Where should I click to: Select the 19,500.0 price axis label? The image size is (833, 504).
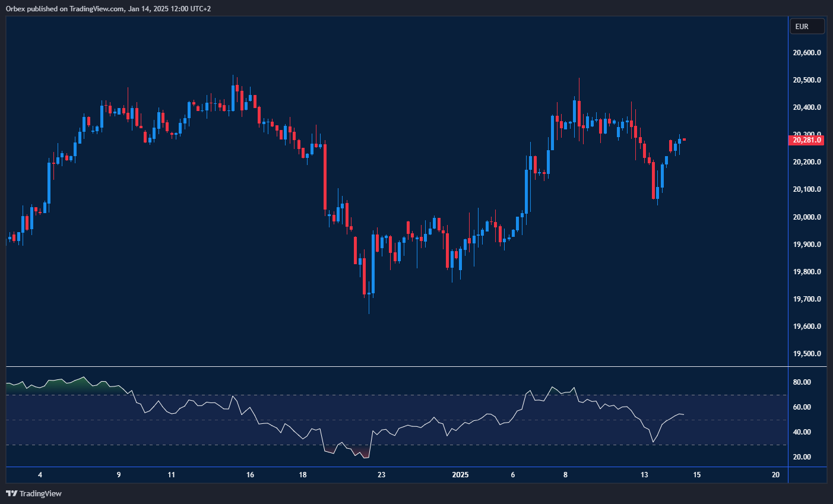(807, 354)
